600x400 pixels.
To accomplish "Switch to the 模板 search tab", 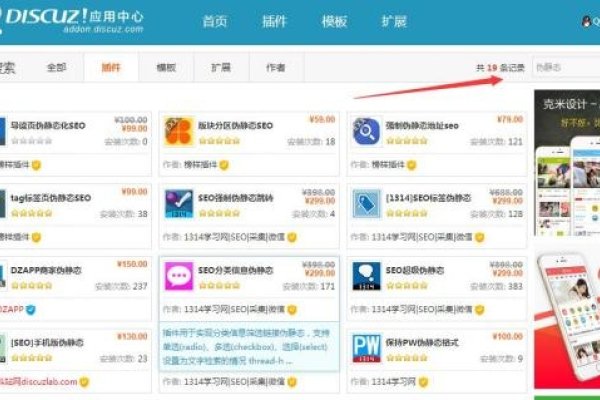I will point(166,68).
